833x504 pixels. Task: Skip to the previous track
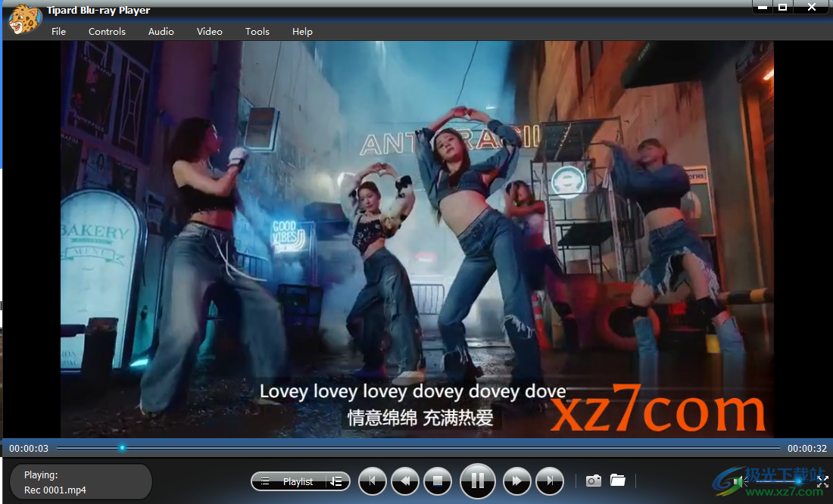point(373,481)
